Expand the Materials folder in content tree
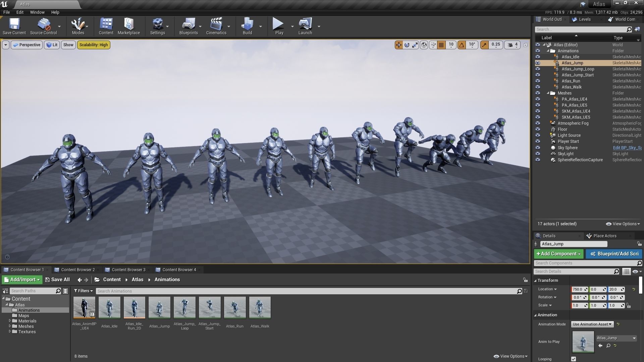The image size is (644, 362). (x=10, y=321)
